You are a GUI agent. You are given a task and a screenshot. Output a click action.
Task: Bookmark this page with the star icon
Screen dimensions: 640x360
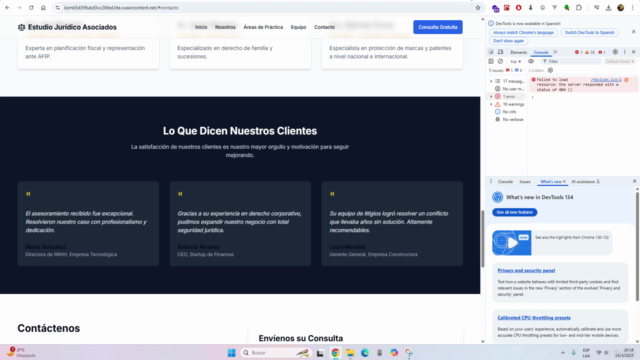[478, 8]
